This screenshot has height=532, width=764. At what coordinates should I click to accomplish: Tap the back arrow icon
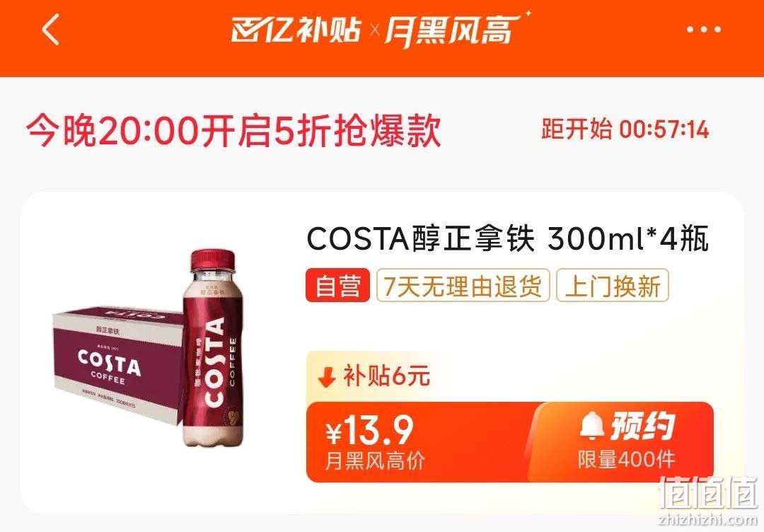pyautogui.click(x=51, y=30)
